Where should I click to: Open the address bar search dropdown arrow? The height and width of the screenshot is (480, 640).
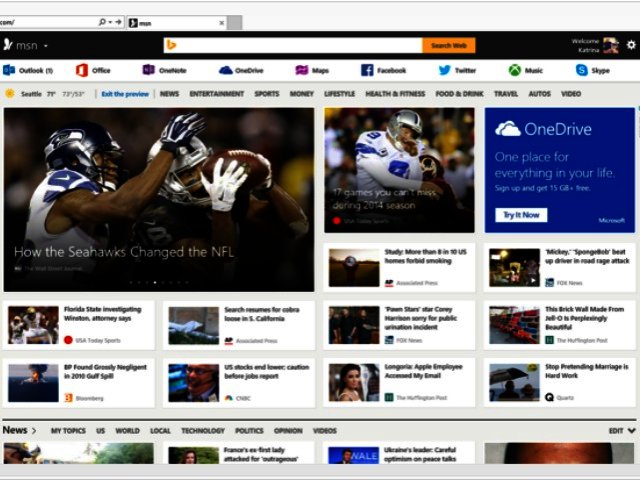(x=110, y=22)
